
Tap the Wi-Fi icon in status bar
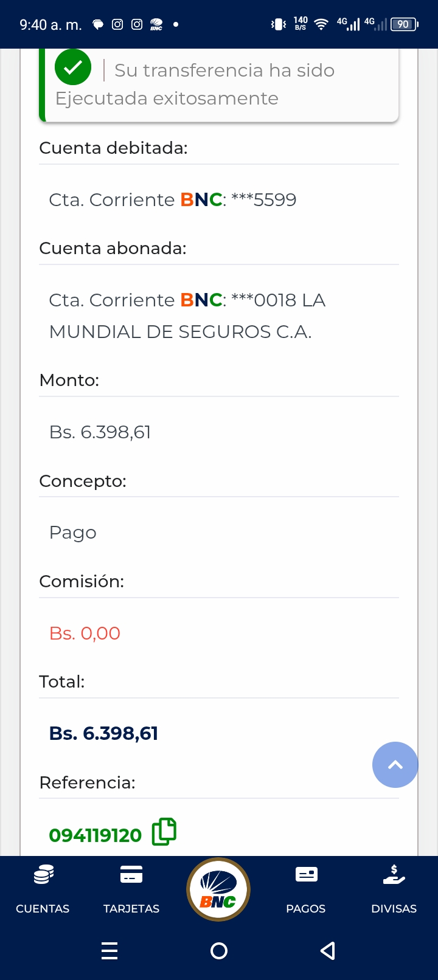point(321,24)
